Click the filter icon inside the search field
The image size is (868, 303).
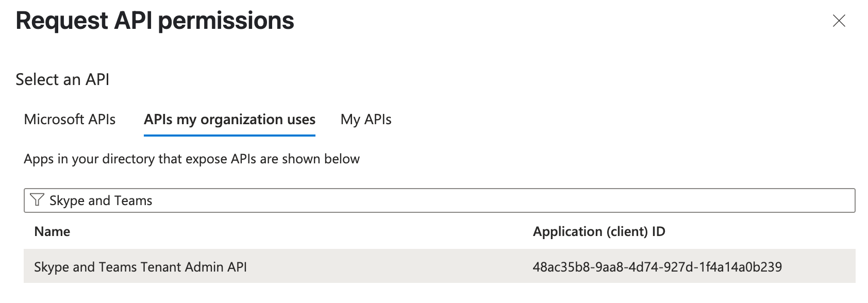coord(36,200)
